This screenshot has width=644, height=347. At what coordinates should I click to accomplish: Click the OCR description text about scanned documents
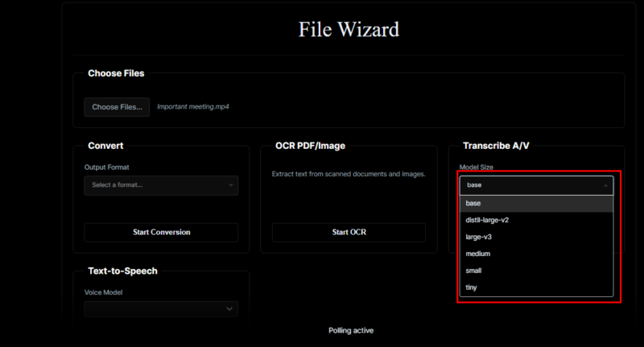349,174
